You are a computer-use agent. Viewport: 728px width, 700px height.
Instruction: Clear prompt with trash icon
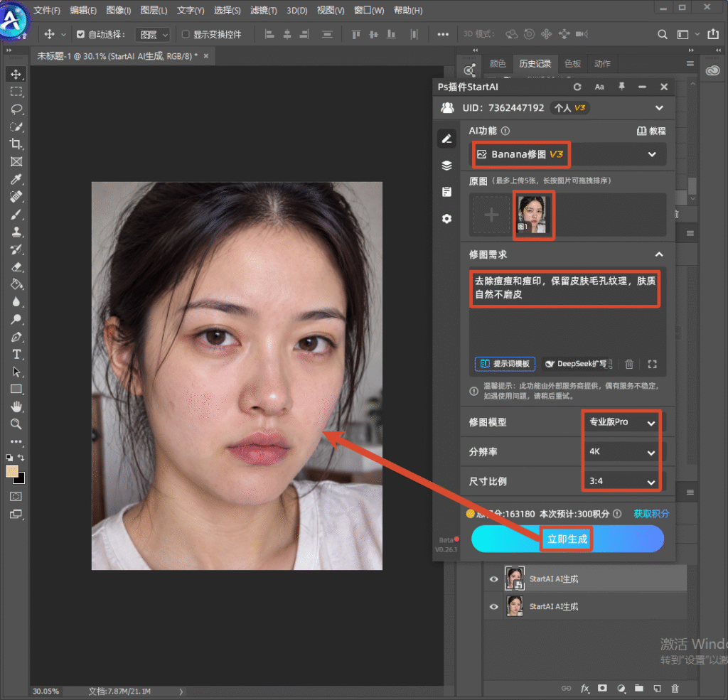[629, 364]
